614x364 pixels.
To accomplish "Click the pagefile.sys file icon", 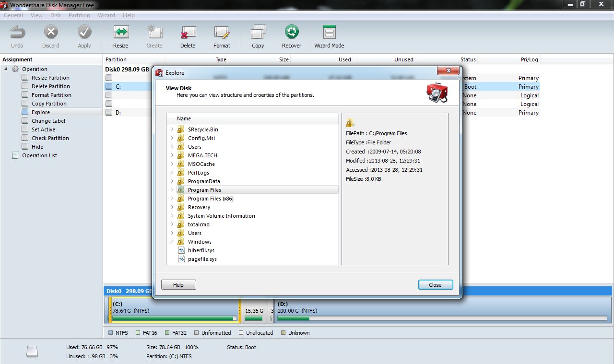I will point(181,259).
